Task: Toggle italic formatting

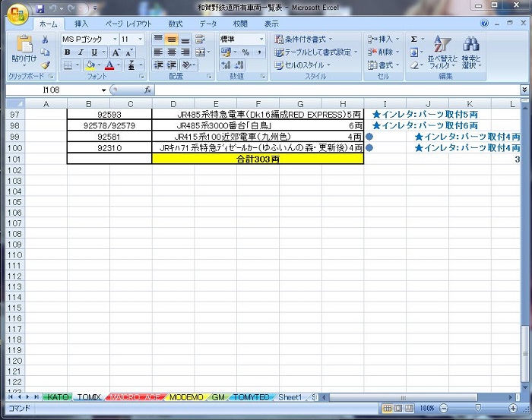Action: click(81, 52)
